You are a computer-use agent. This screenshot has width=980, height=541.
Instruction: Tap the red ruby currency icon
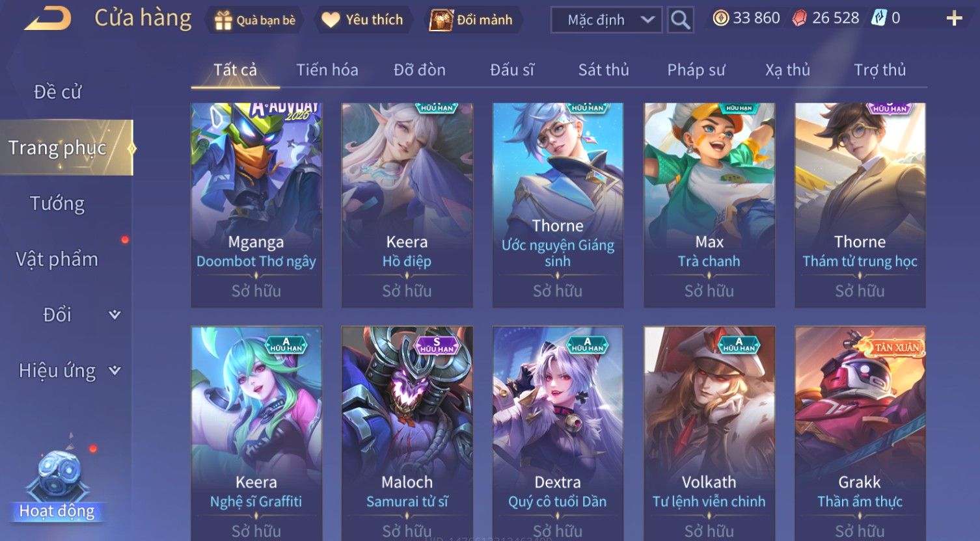[799, 18]
